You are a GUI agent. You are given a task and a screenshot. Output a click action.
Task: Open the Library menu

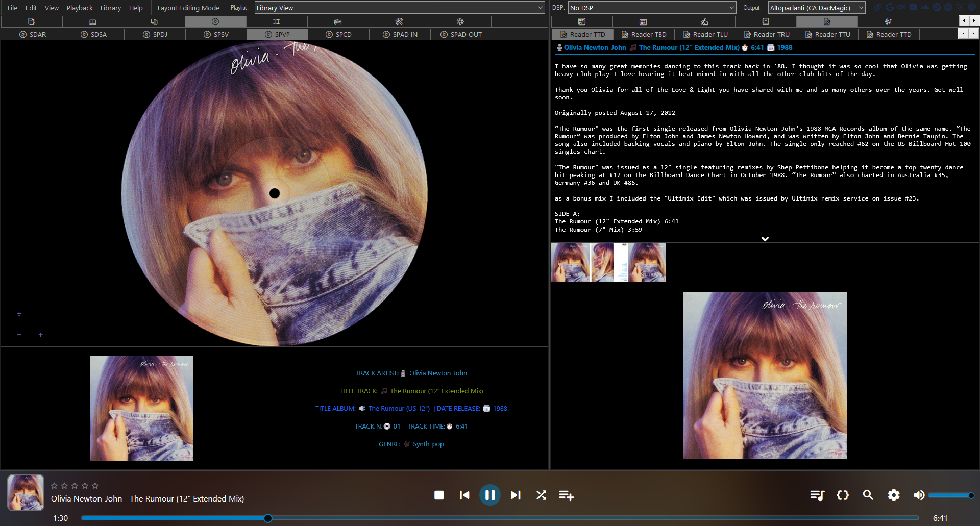coord(111,8)
